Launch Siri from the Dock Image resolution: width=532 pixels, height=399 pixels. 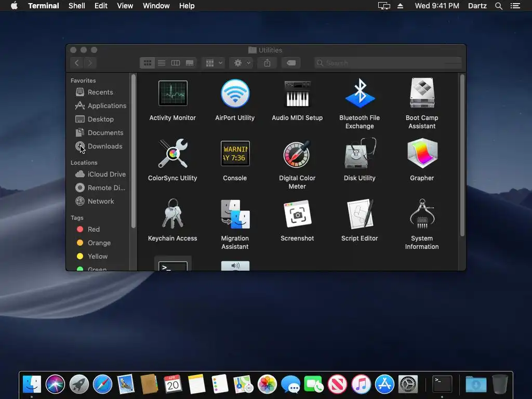55,384
